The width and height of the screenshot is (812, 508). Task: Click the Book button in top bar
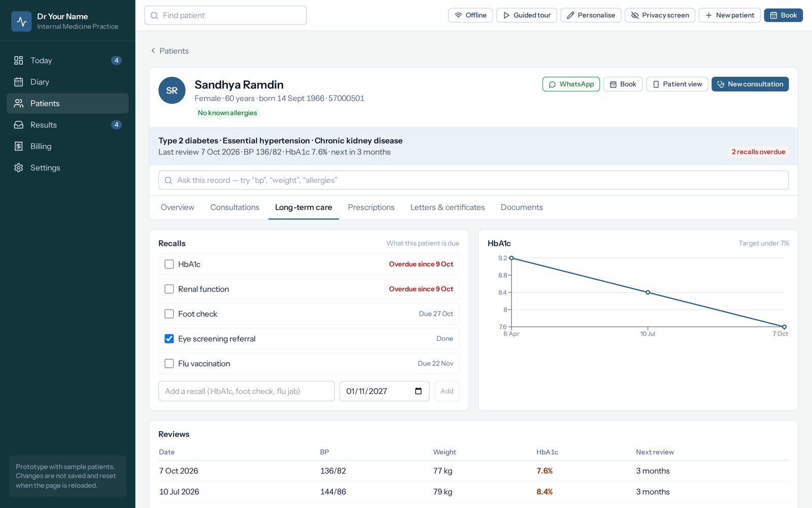783,15
